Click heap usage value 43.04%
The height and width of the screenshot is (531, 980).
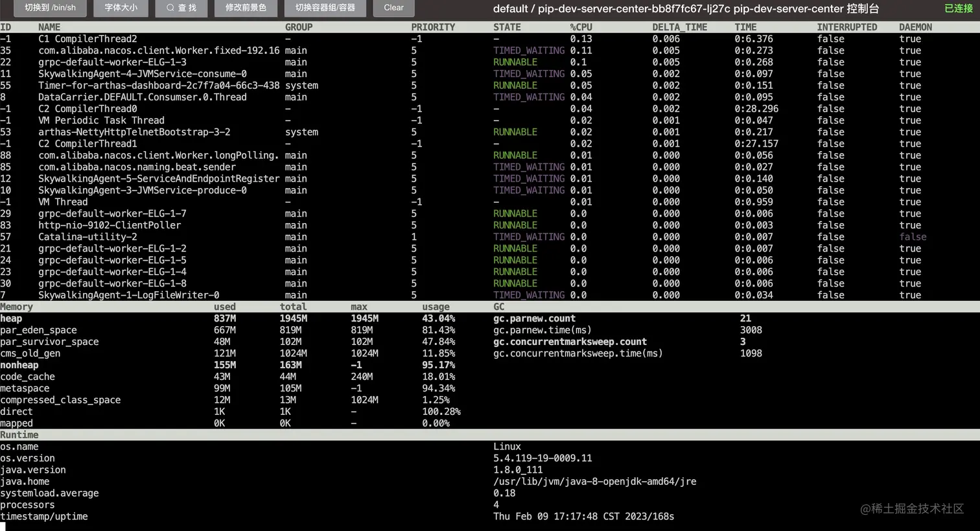click(439, 319)
